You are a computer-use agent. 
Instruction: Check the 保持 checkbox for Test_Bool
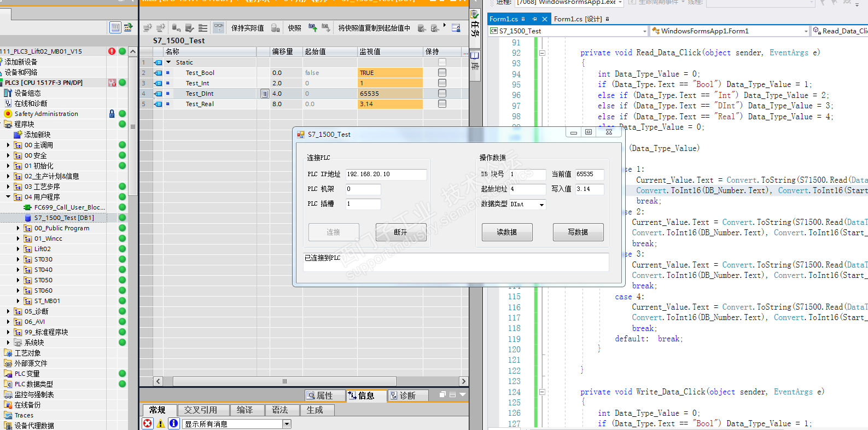coord(442,73)
